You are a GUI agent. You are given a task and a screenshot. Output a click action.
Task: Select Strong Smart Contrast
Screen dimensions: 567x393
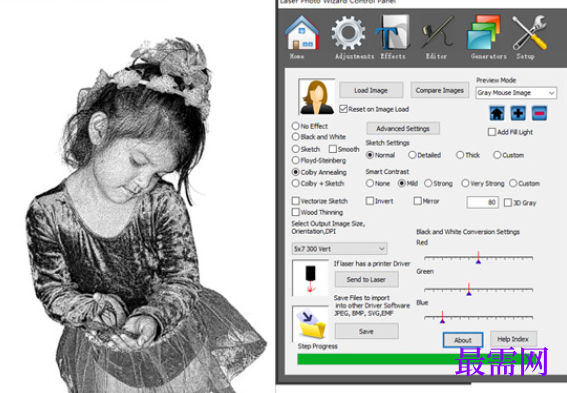(428, 183)
